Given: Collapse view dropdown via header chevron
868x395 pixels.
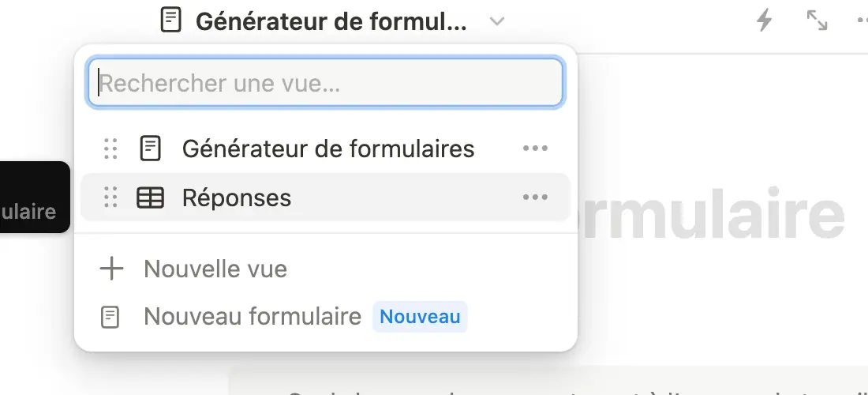Looking at the screenshot, I should pos(497,21).
